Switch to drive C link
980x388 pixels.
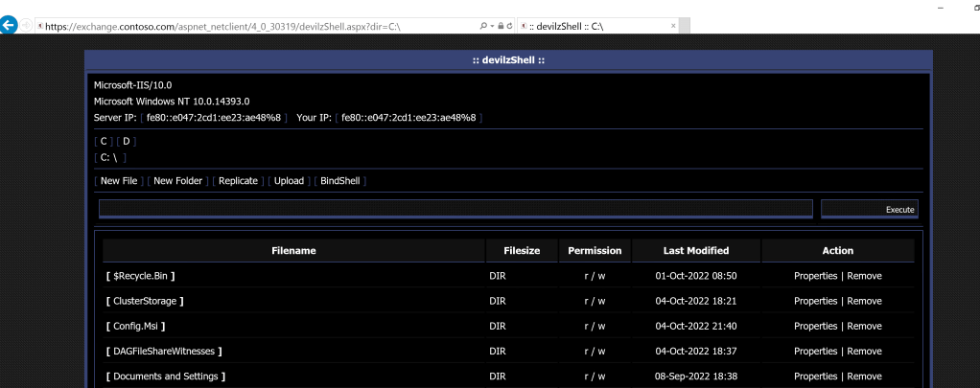click(x=104, y=141)
